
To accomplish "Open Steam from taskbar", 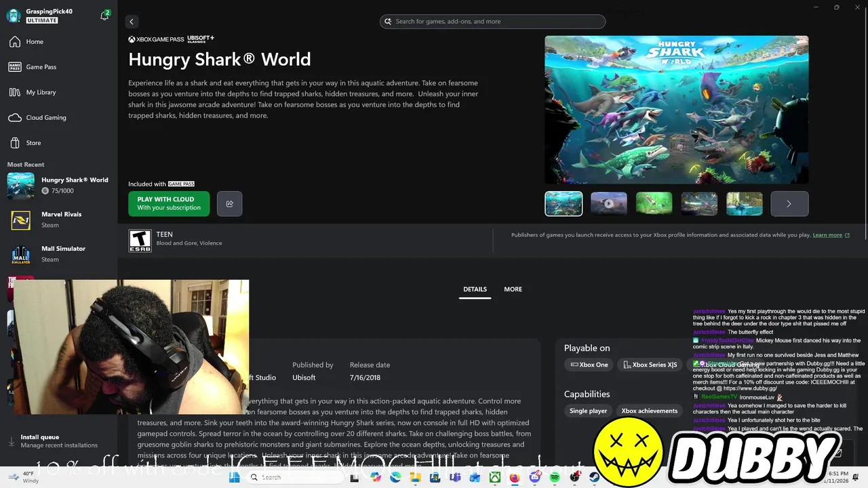I will [594, 477].
